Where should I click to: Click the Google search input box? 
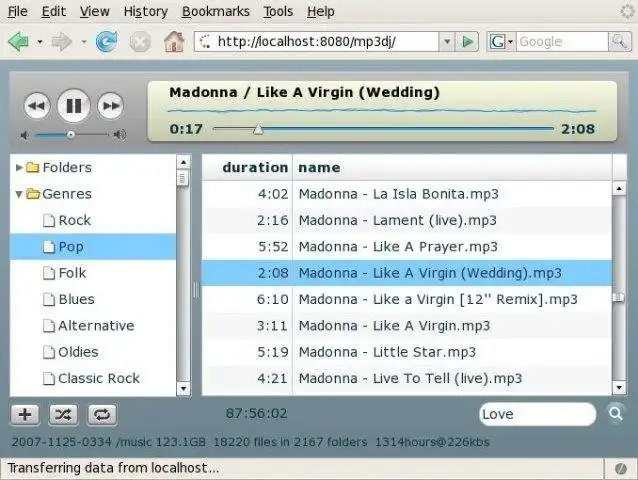[x=562, y=41]
